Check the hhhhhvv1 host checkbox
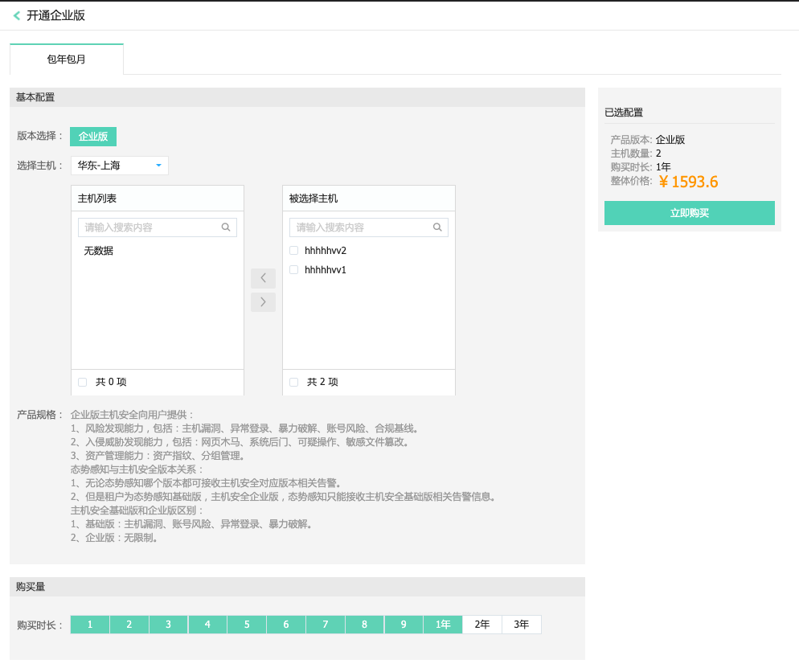799x672 pixels. pos(293,269)
